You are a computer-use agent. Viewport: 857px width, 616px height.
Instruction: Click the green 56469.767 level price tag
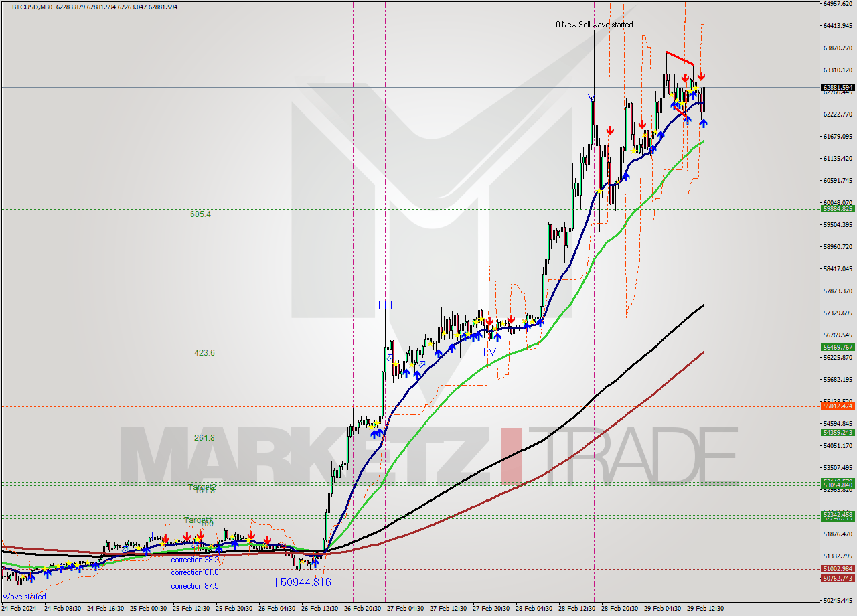pos(837,348)
